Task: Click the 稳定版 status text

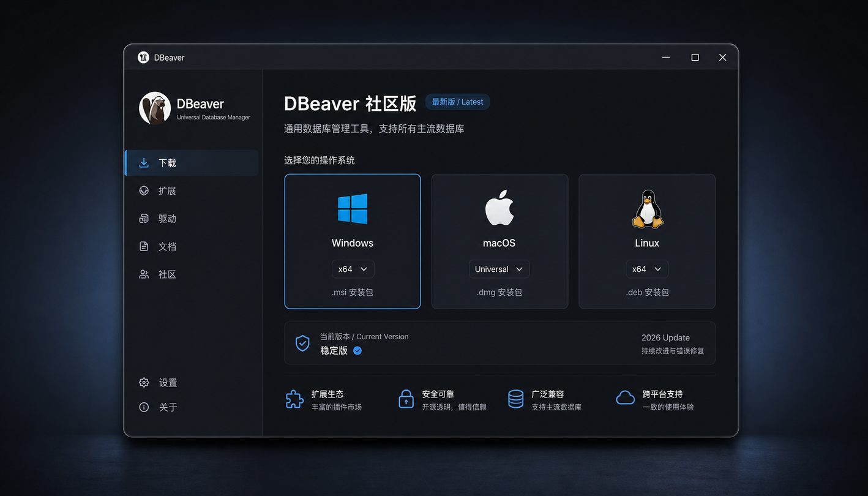Action: 334,351
